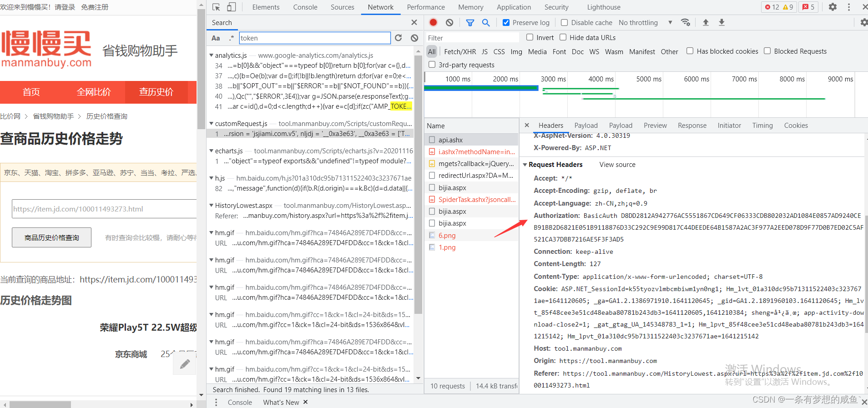Click the manmanbuy.com logo
Viewport: 868px width, 408px height.
46,49
